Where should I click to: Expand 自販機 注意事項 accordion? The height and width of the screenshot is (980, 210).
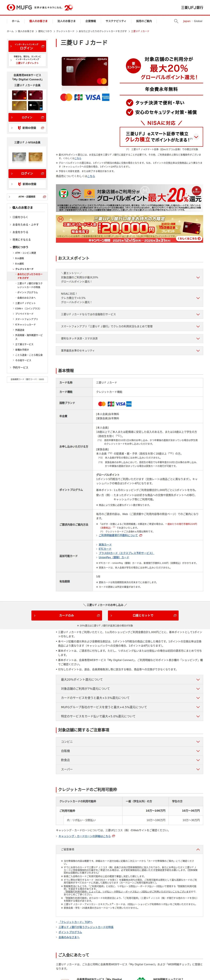(129, 751)
